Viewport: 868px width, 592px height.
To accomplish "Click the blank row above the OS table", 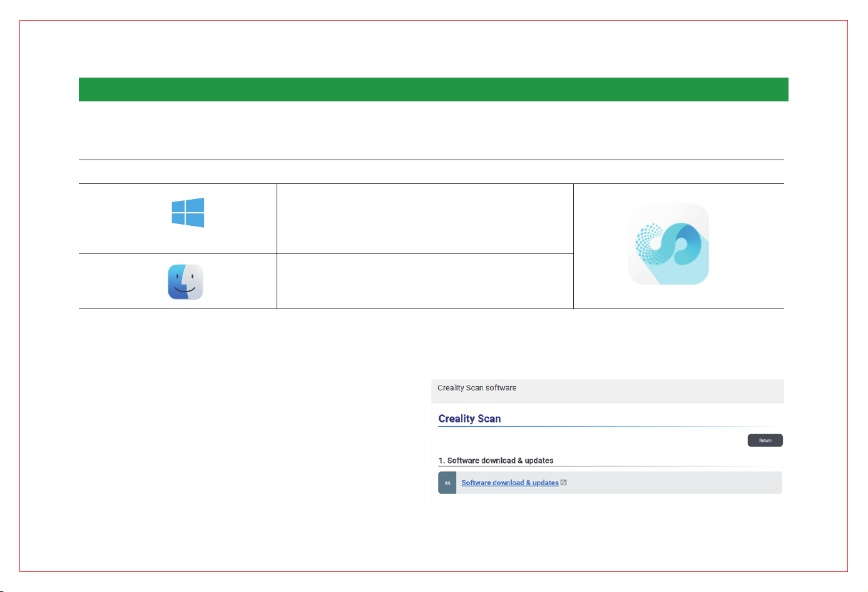I will click(x=431, y=171).
